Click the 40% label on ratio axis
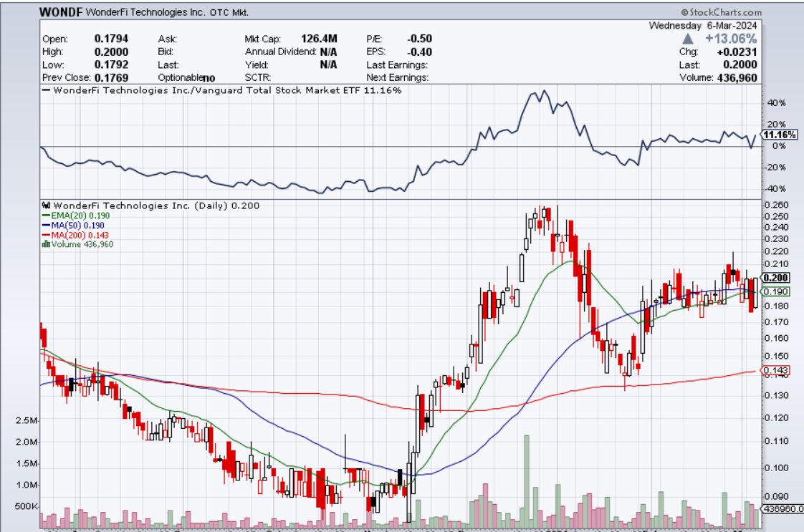 (x=776, y=103)
